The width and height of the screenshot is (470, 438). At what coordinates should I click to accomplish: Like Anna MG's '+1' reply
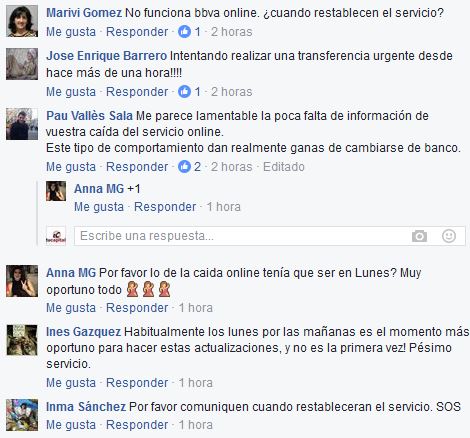click(99, 207)
